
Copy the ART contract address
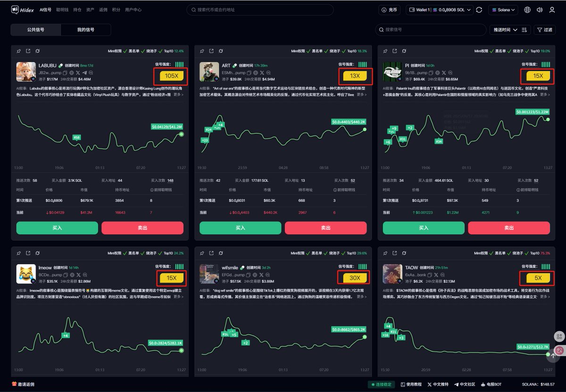tap(249, 73)
